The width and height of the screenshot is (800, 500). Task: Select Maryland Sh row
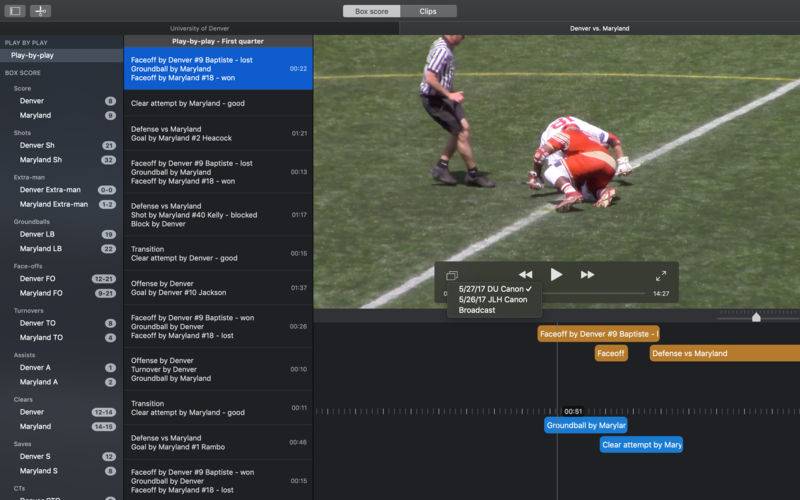(x=61, y=160)
